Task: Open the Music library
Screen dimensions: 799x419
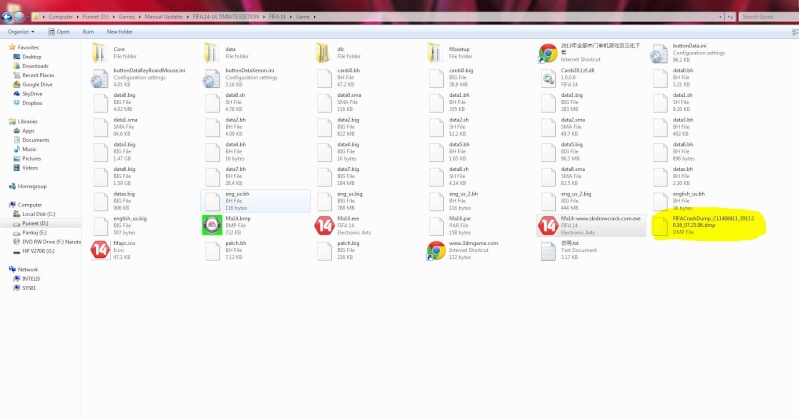Action: click(29, 149)
